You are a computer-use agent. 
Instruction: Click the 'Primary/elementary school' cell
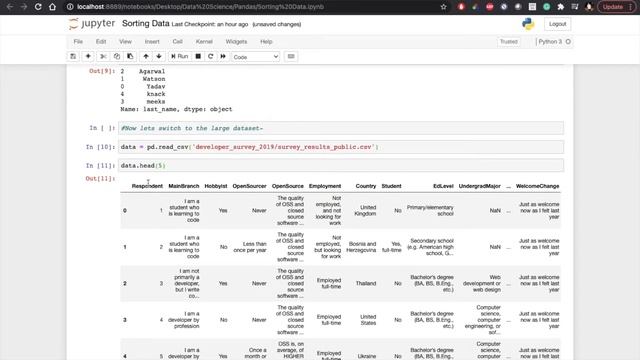(430, 211)
